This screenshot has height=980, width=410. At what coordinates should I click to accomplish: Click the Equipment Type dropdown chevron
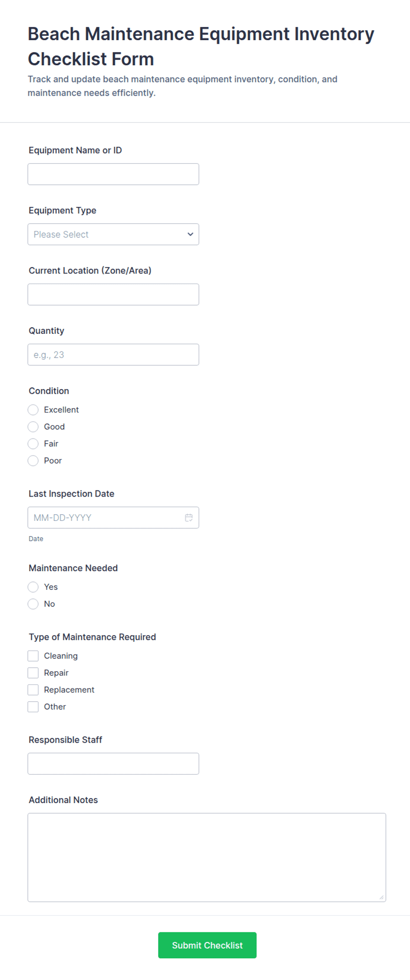190,234
